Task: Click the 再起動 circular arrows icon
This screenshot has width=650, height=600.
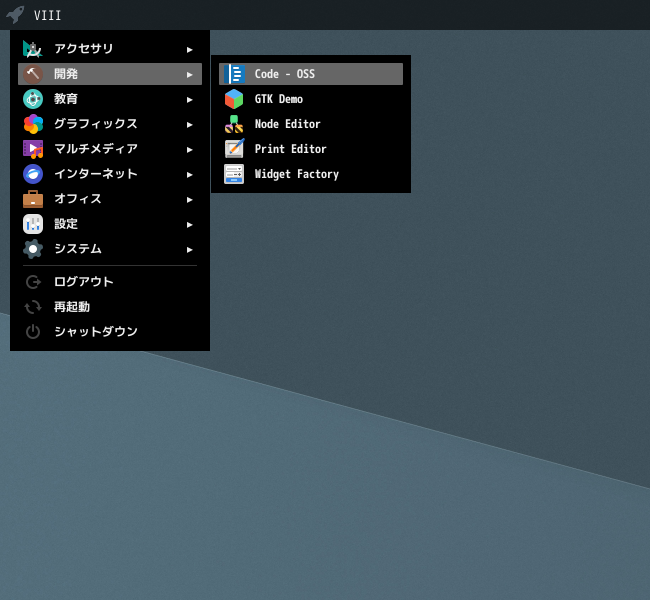Action: click(33, 307)
